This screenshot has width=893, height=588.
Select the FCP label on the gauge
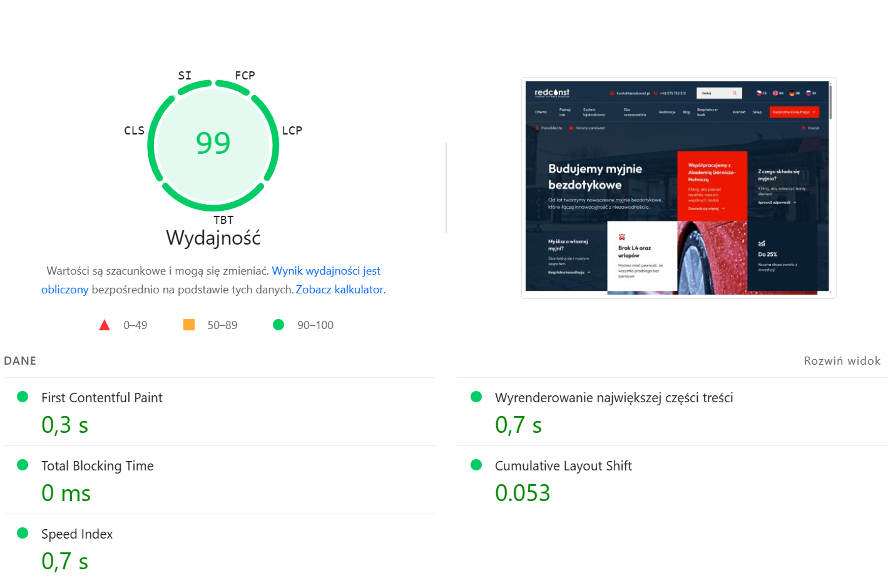coord(245,76)
